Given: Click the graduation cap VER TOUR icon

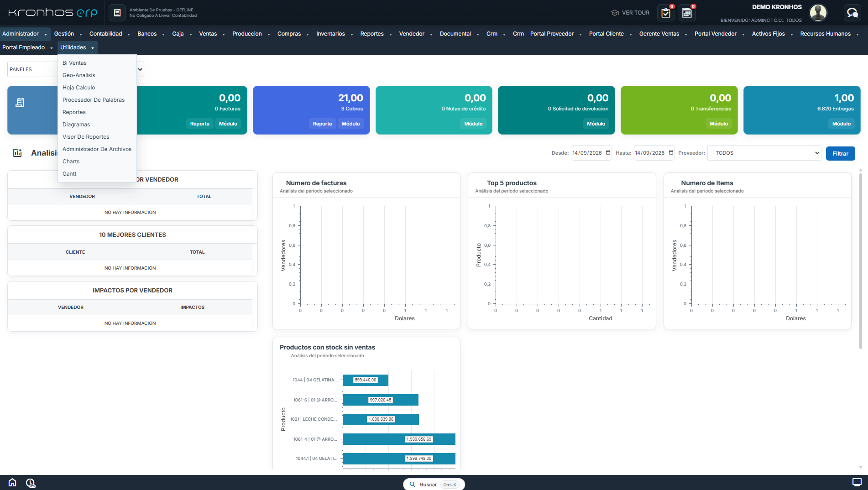Looking at the screenshot, I should [615, 13].
